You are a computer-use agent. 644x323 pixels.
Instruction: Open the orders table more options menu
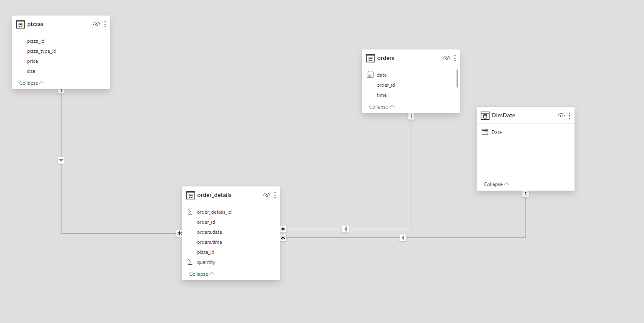(455, 58)
